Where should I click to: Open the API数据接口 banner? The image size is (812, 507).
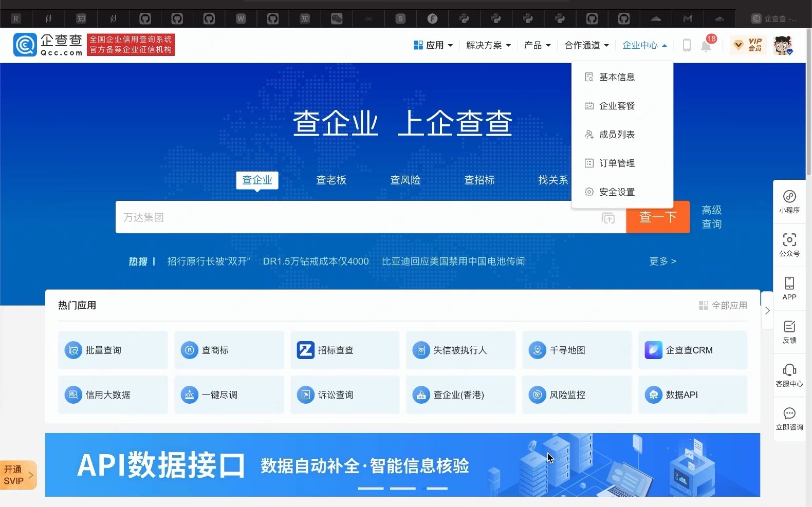402,465
